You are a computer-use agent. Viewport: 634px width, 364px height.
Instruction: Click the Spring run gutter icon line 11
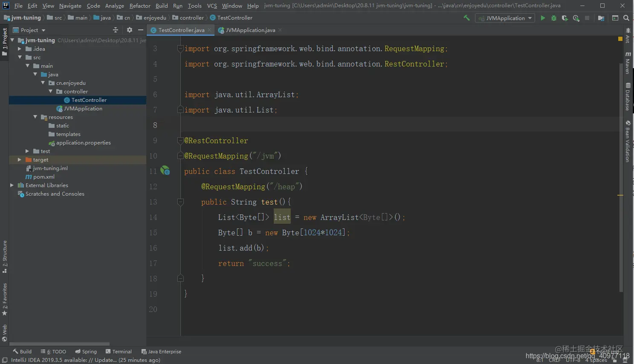coord(165,170)
